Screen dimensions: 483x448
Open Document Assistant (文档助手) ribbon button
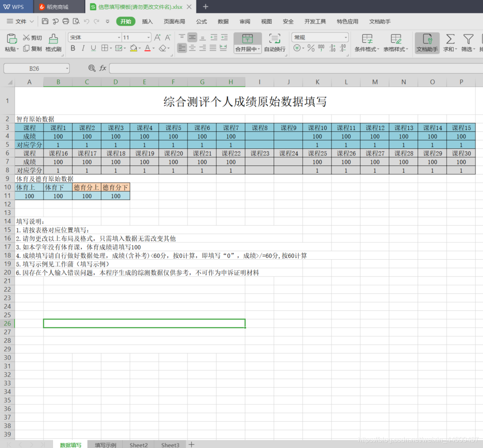(x=427, y=43)
